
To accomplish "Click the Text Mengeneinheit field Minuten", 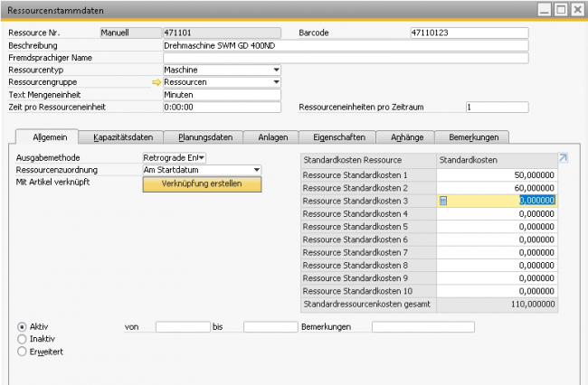I will 222,95.
